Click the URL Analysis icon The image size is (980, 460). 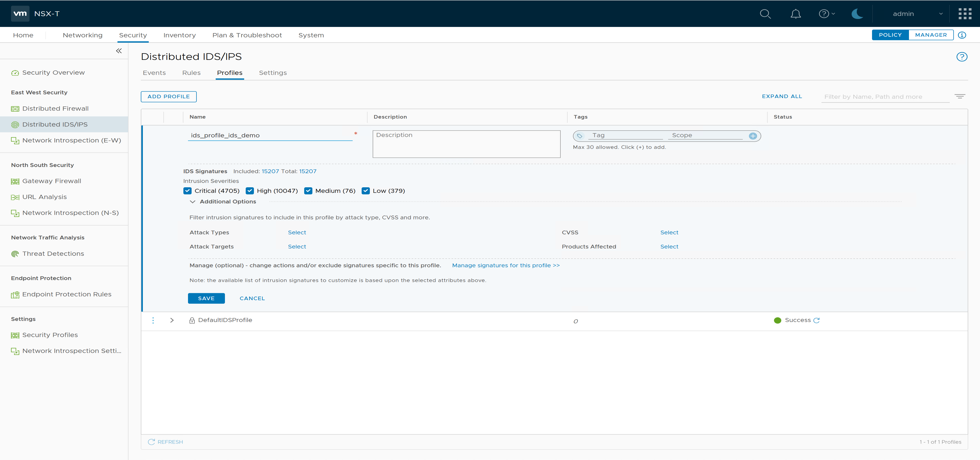15,197
